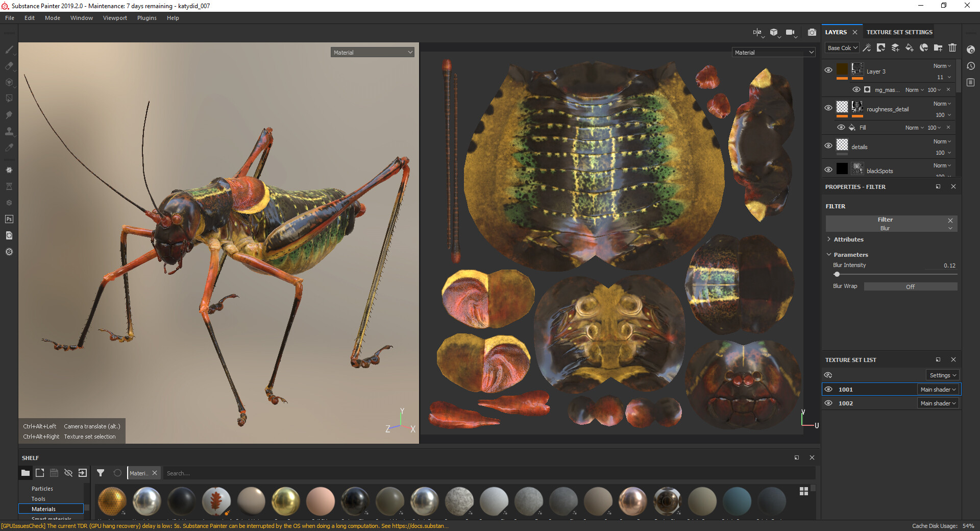Open the Main shader dropdown for 1001

(x=938, y=389)
